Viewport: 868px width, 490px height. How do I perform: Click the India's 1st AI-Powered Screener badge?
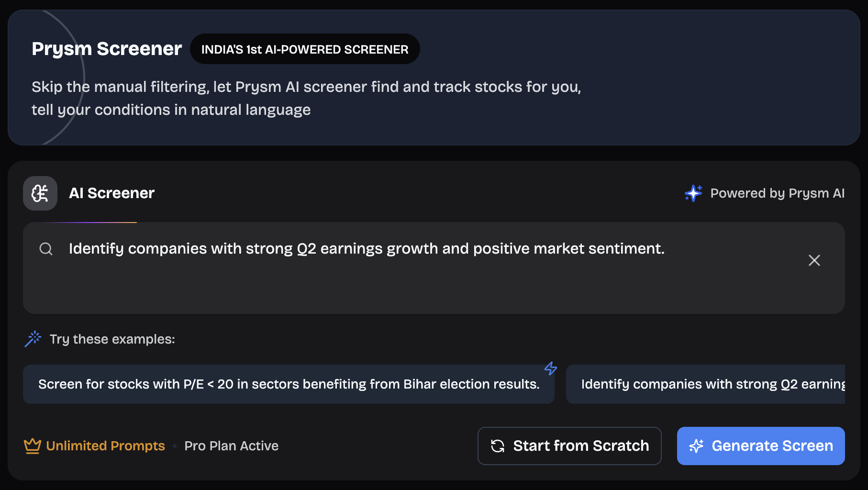click(305, 49)
